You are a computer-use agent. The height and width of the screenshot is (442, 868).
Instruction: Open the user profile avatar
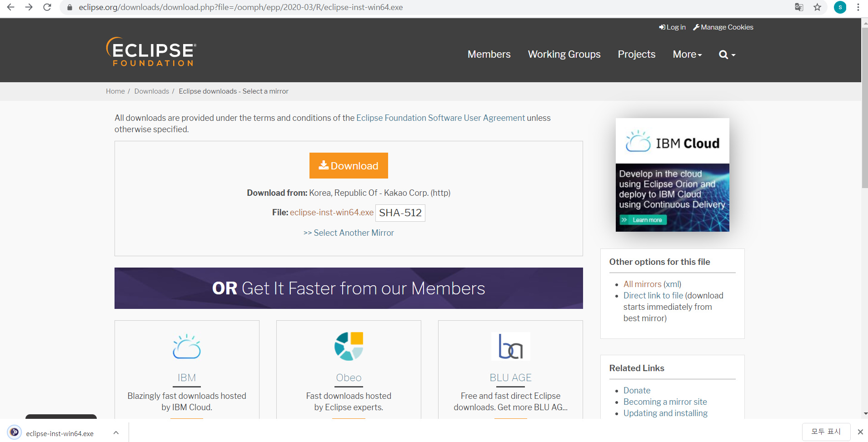point(840,7)
